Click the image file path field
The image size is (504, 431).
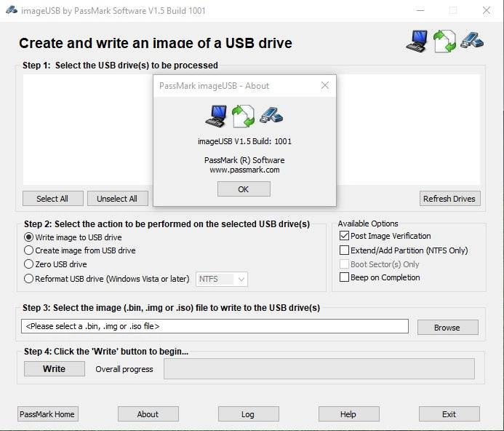pos(215,326)
